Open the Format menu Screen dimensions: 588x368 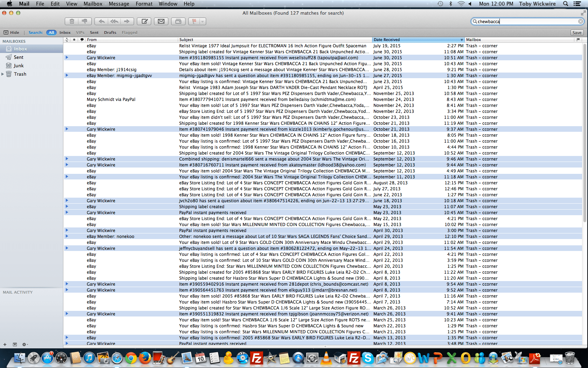click(144, 4)
